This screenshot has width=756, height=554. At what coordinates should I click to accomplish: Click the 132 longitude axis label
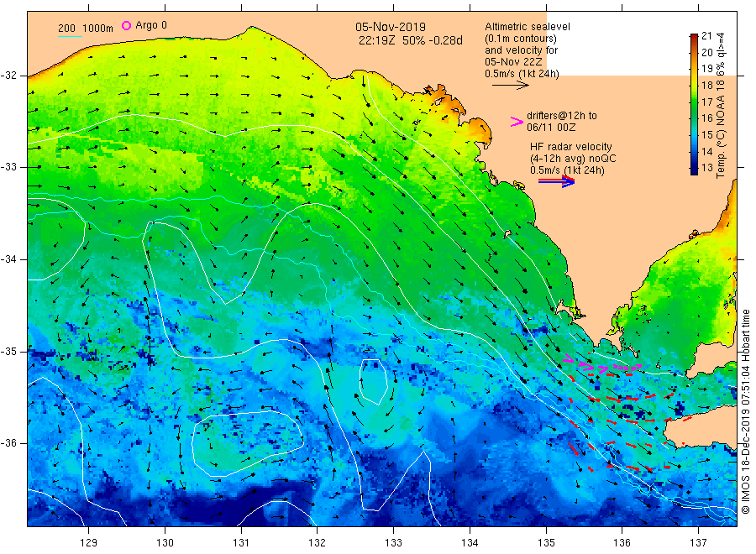[x=318, y=543]
